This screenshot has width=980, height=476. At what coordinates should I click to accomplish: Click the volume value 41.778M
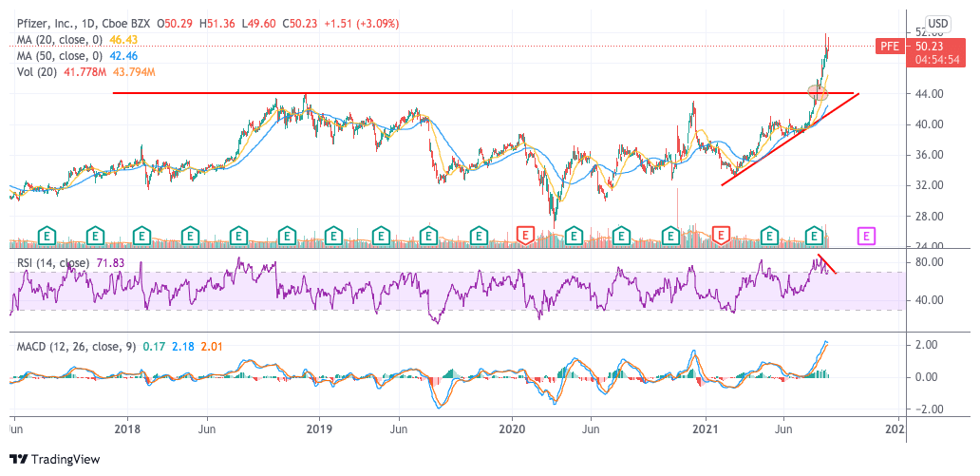(x=84, y=72)
